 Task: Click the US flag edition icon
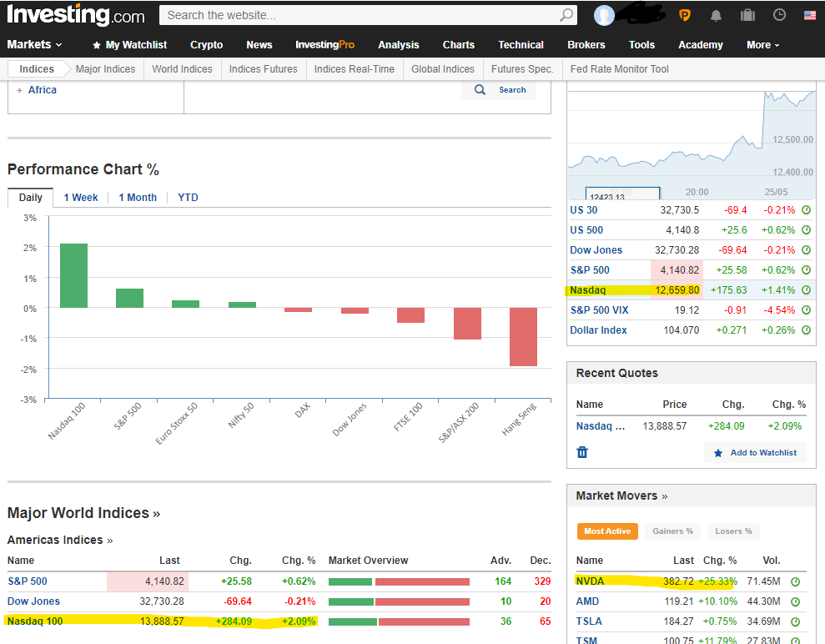pos(809,15)
